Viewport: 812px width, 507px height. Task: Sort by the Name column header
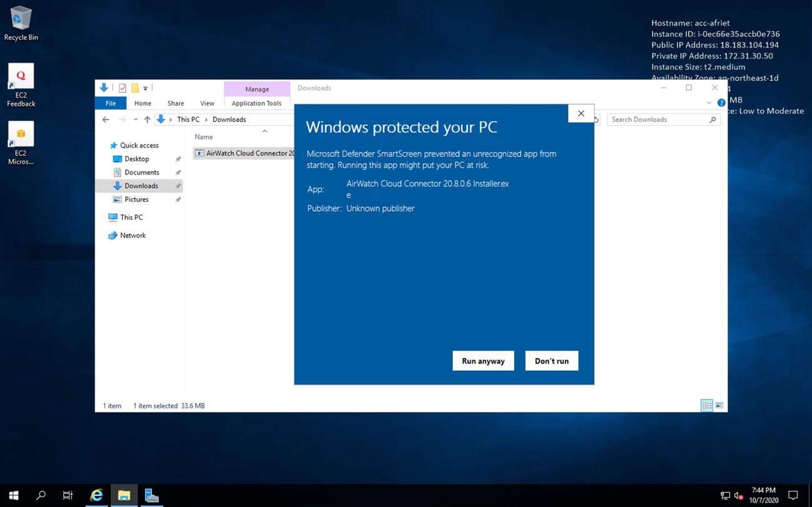pyautogui.click(x=203, y=136)
